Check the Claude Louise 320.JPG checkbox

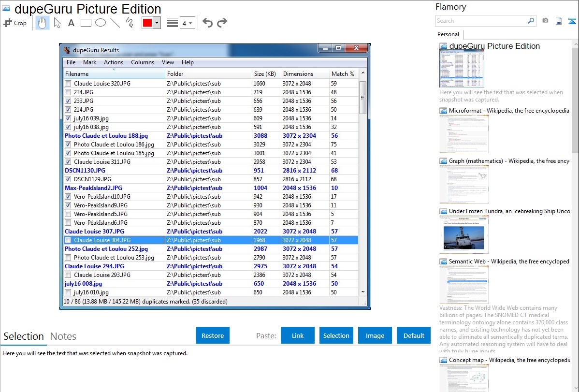pos(68,84)
